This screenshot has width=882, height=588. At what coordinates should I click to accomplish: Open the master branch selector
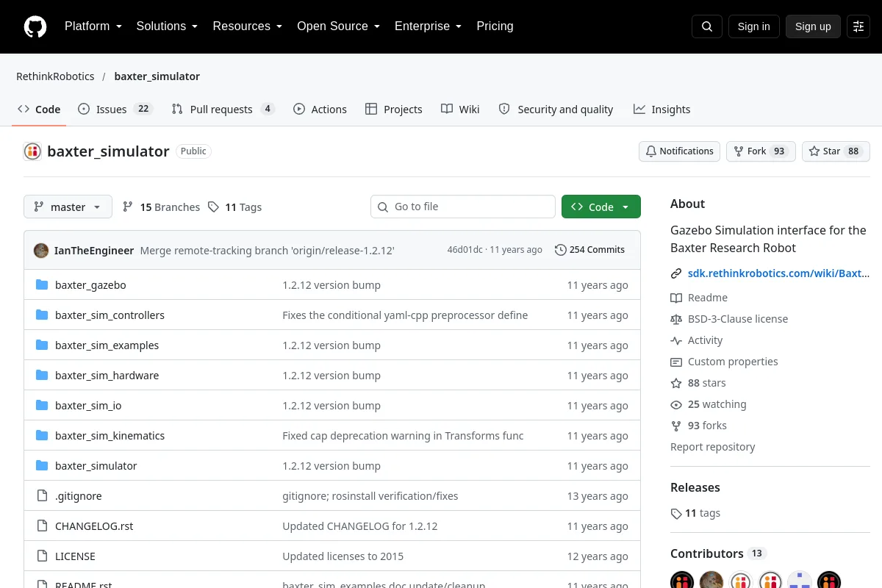click(x=68, y=207)
